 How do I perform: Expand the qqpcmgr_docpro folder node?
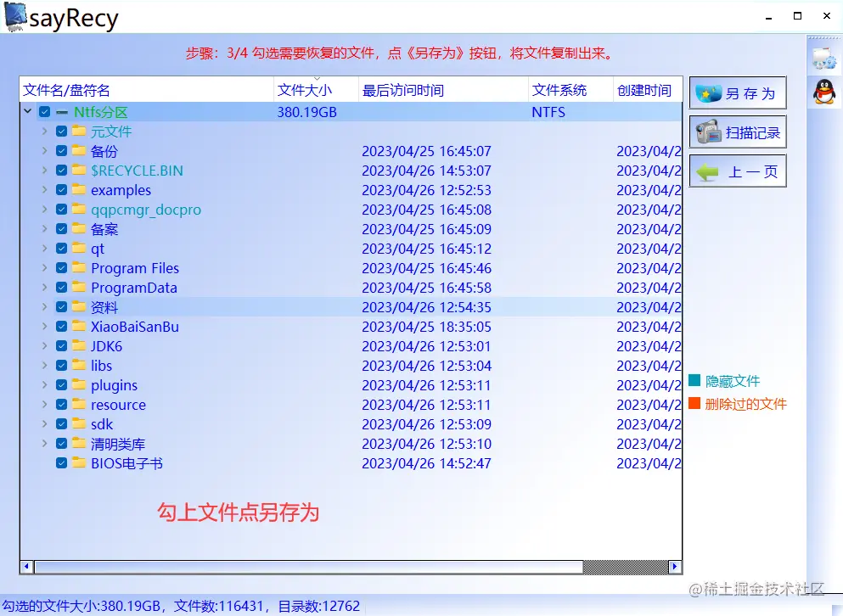pos(45,209)
